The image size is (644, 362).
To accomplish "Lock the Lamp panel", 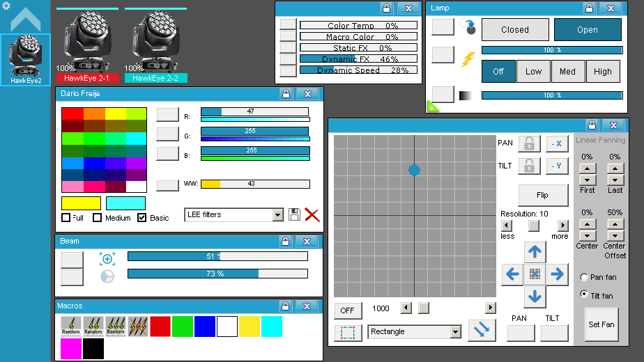I will coord(589,8).
